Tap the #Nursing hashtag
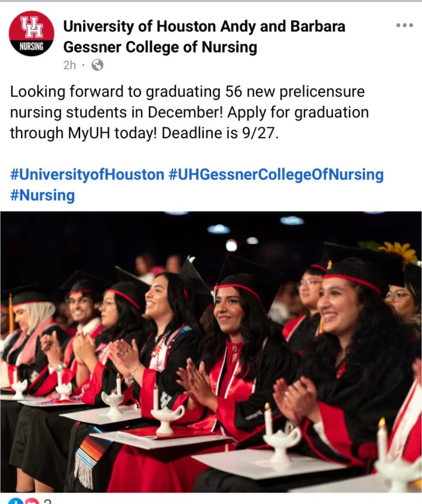The image size is (422, 504). [42, 195]
